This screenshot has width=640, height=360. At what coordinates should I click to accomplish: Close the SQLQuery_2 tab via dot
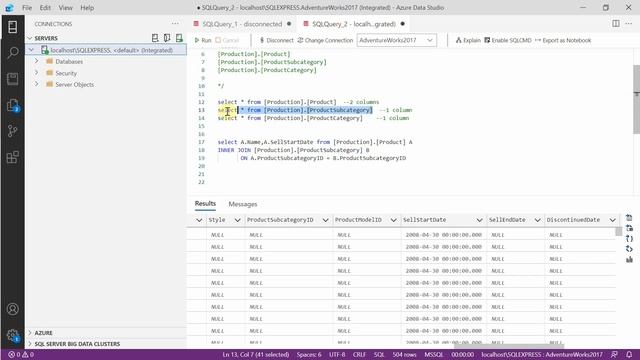click(x=402, y=24)
